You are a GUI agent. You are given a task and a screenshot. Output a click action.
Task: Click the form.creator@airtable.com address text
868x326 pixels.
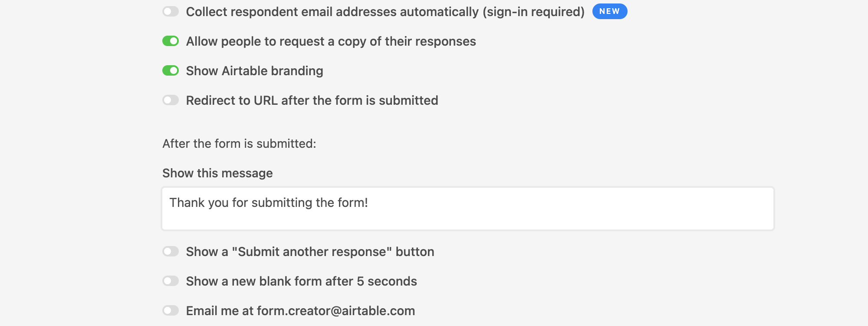(x=336, y=311)
